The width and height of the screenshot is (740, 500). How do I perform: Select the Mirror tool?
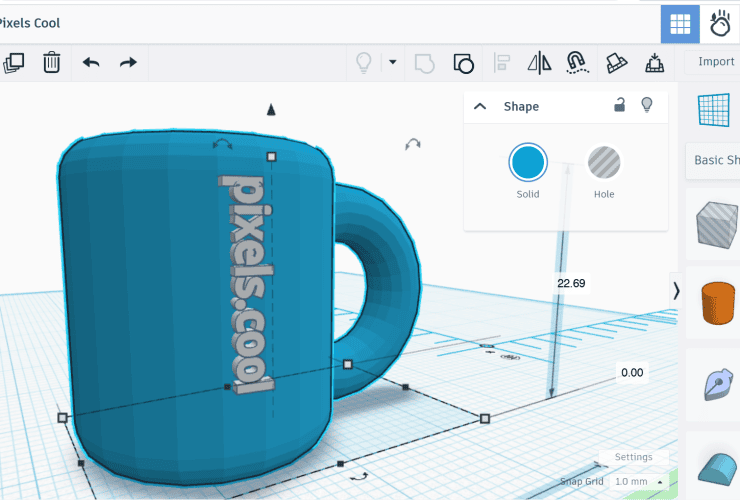(x=539, y=62)
